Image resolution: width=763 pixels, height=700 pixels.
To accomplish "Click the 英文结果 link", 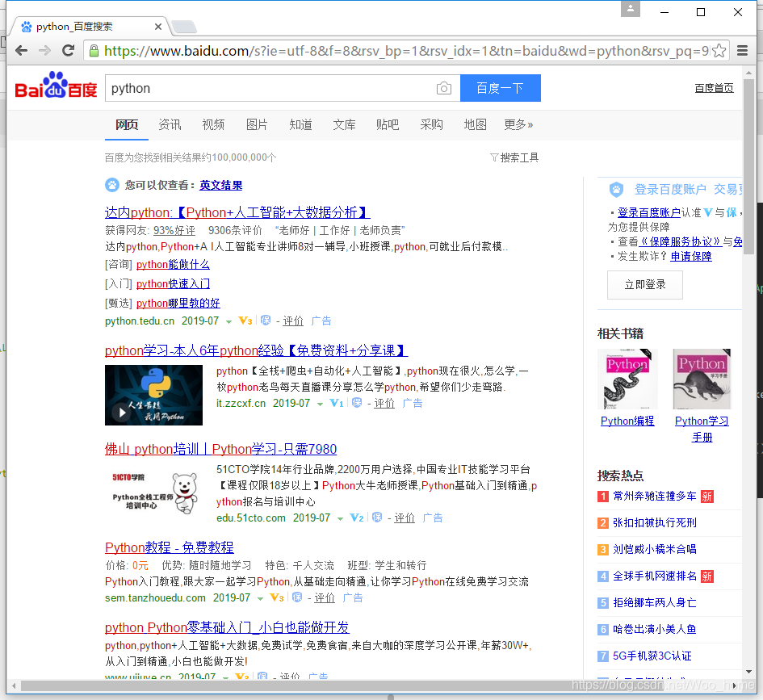I will (221, 186).
